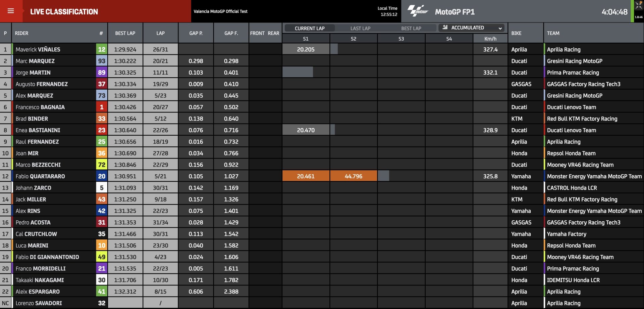
Task: Select rider Enea BASTIANINI
Action: pos(38,130)
